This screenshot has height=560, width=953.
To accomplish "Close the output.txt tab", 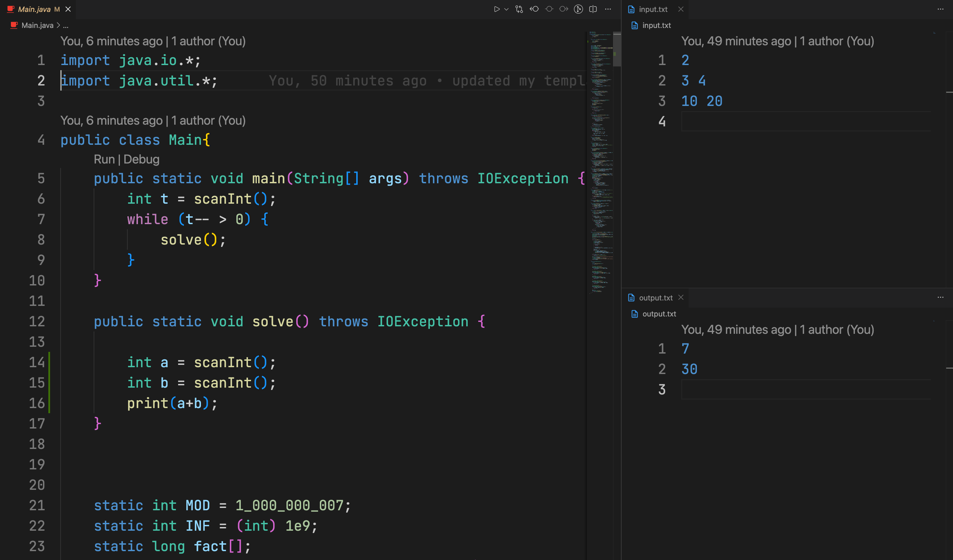I will 681,298.
